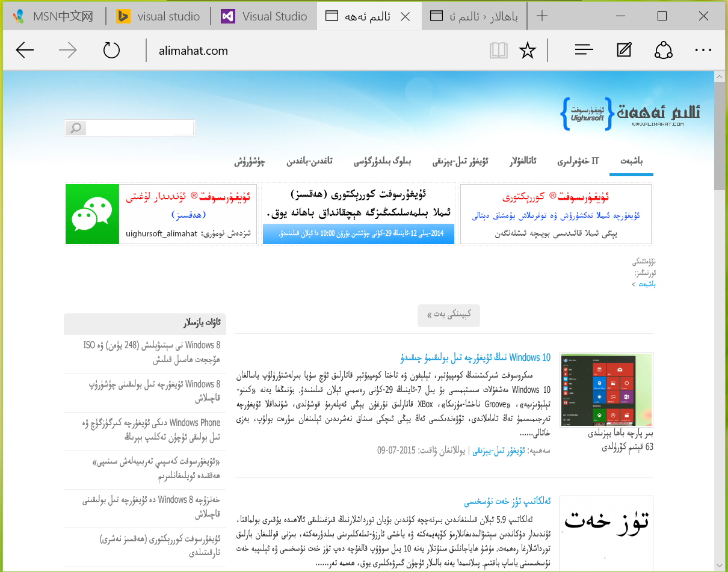Click the Windows 10 start menu thumbnail
This screenshot has height=572, width=728.
pos(606,390)
